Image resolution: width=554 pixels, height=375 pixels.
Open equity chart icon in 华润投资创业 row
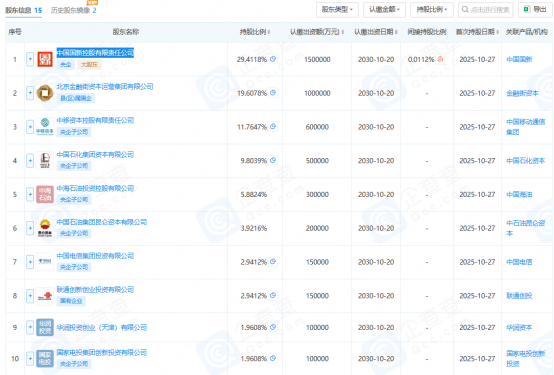point(273,327)
